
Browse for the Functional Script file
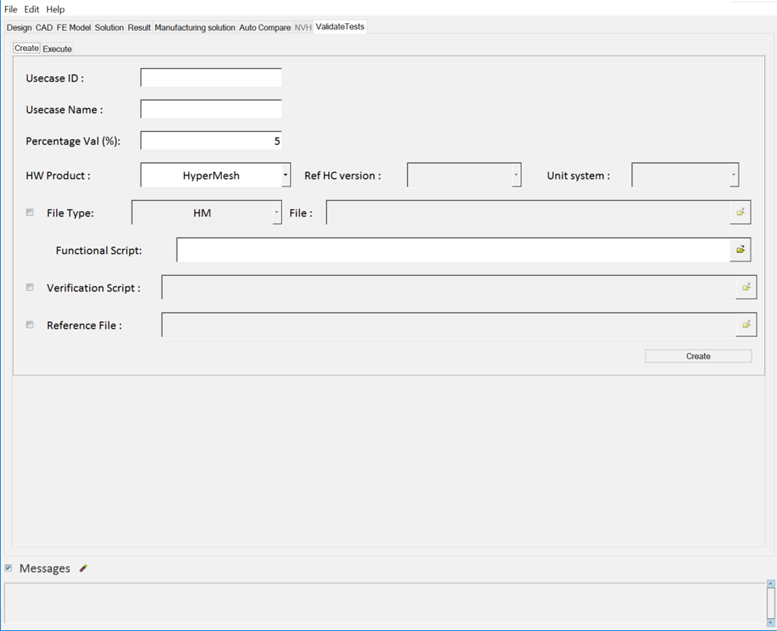[x=740, y=249]
